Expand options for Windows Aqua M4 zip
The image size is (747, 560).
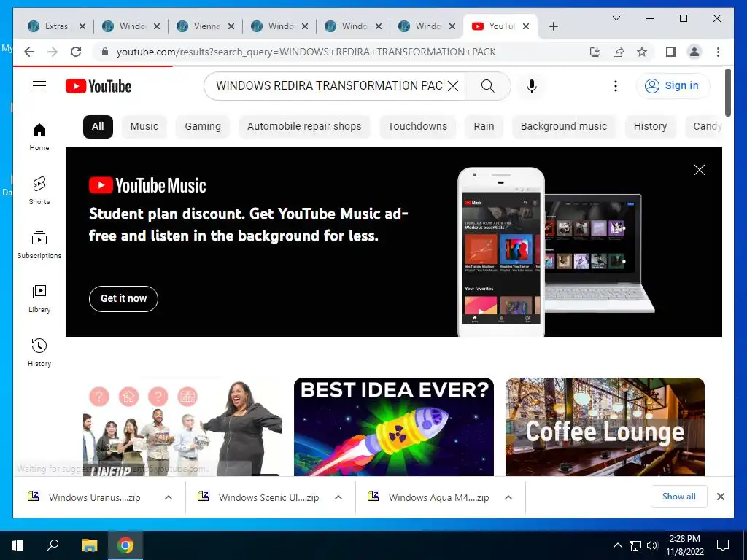[508, 497]
